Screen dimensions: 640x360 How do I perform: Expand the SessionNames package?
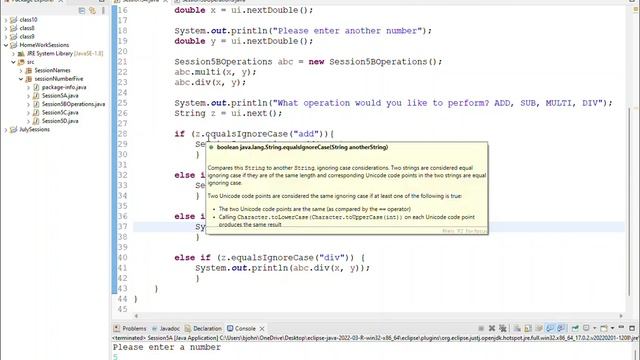[x=21, y=70]
